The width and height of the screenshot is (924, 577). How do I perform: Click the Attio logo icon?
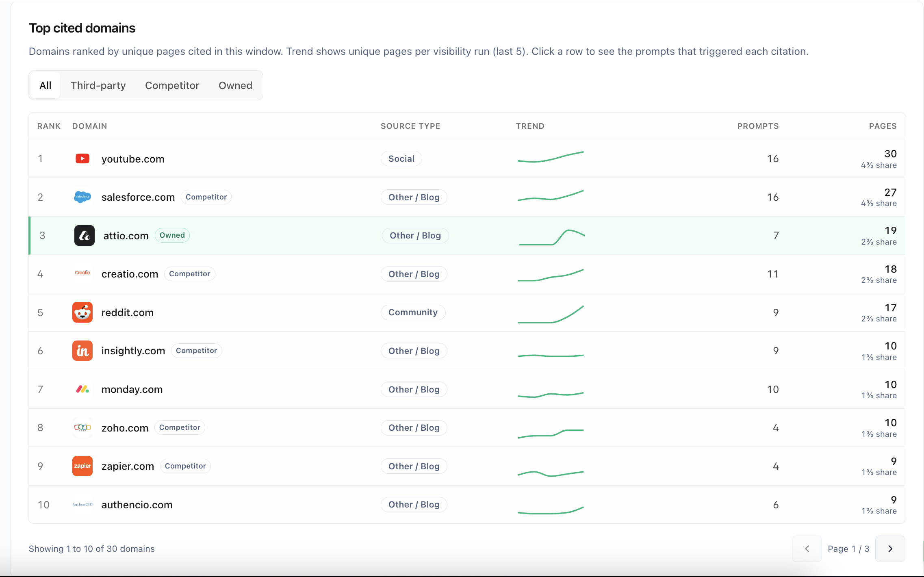click(85, 236)
